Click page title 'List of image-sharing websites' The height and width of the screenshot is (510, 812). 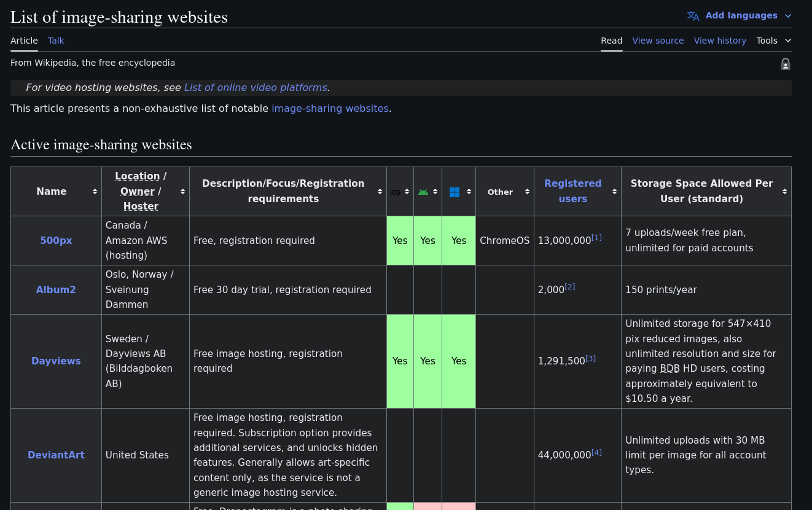(x=119, y=17)
